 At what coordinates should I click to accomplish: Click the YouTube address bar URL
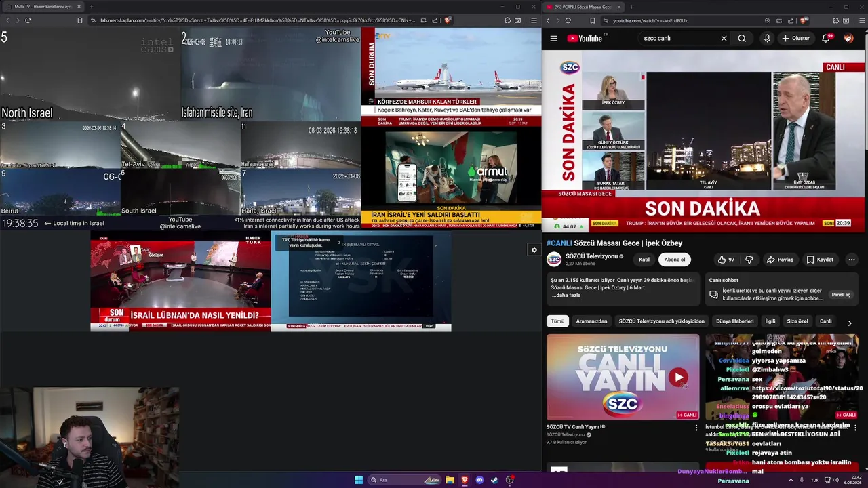coord(650,20)
